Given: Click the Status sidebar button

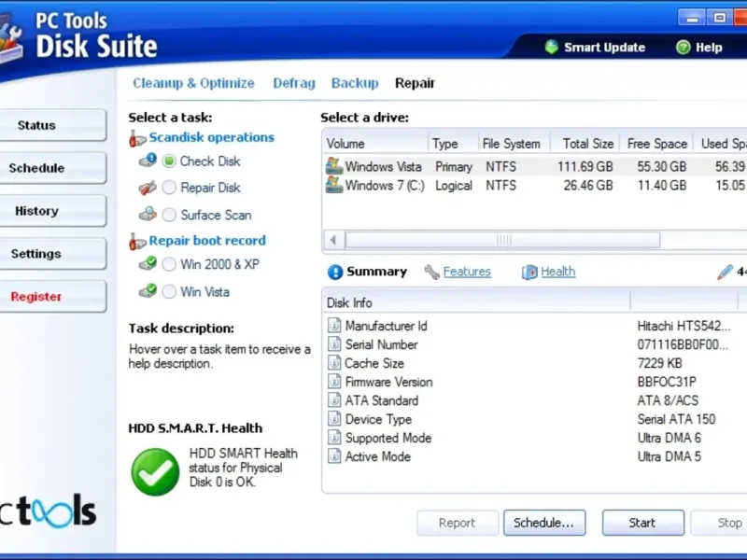Looking at the screenshot, I should (52, 125).
